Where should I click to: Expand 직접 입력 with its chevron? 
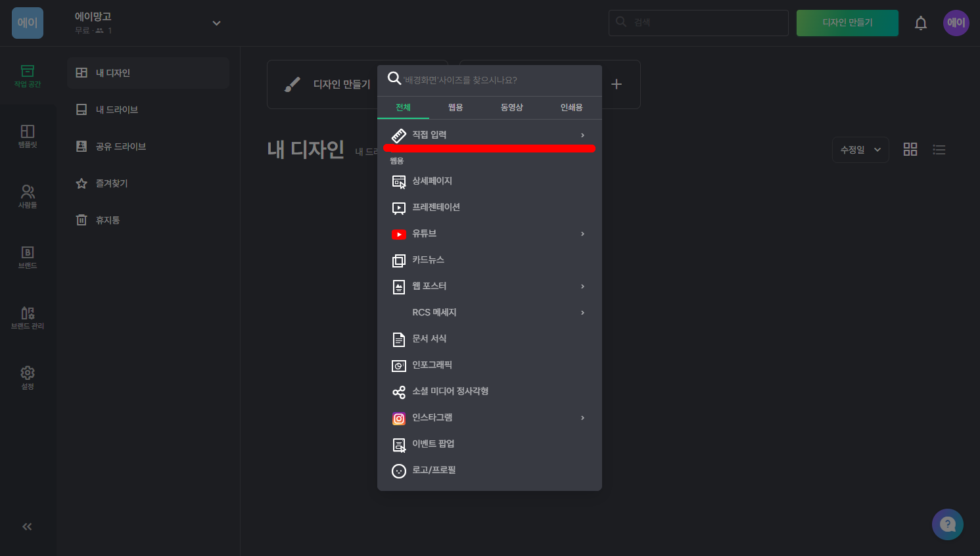pyautogui.click(x=582, y=134)
